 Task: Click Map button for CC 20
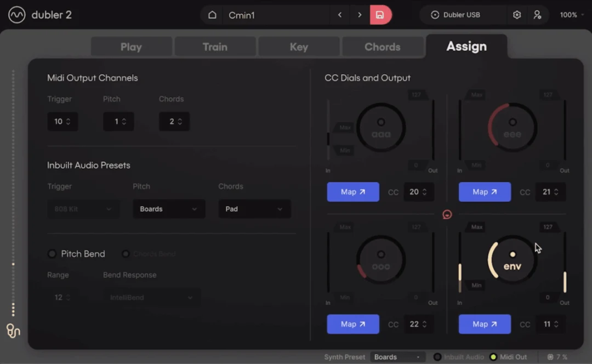point(353,192)
